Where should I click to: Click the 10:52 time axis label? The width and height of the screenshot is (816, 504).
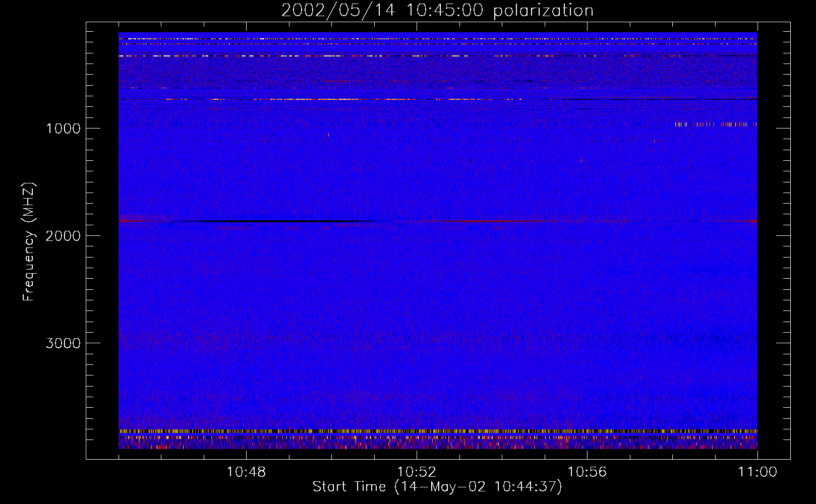point(417,472)
